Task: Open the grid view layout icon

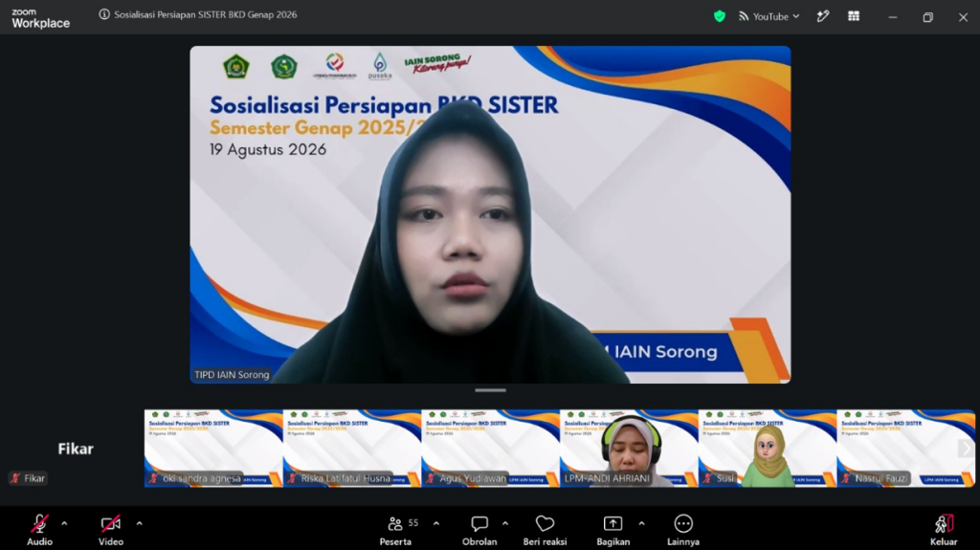Action: click(854, 16)
